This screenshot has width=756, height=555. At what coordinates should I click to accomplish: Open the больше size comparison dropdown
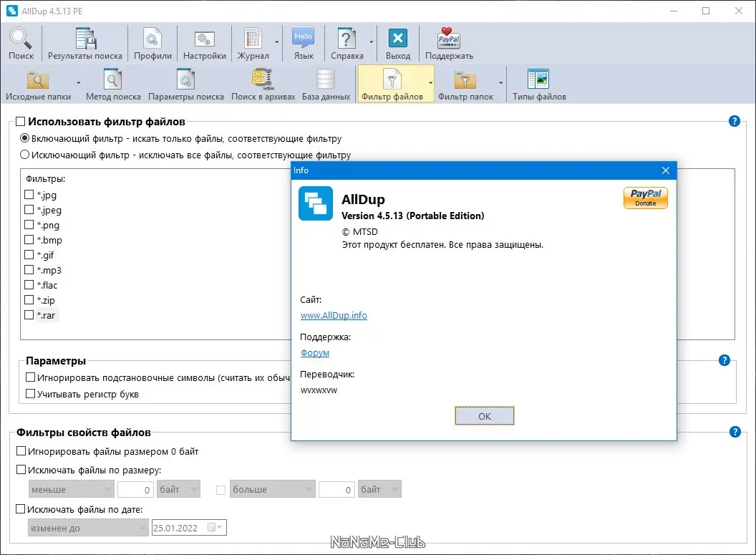273,489
